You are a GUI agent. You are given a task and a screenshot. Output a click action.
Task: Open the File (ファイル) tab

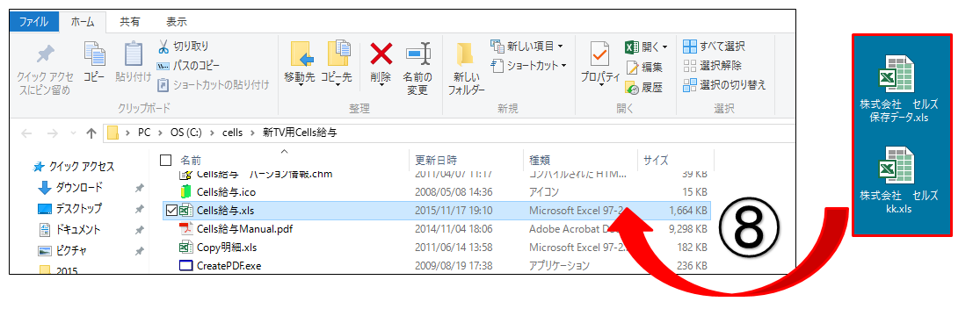tap(34, 21)
